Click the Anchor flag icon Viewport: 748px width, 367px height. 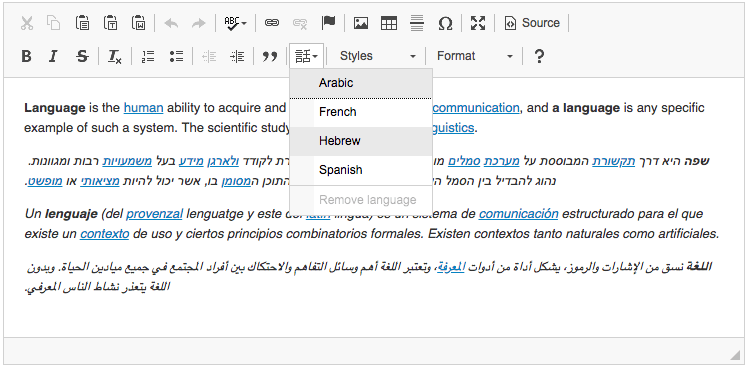pos(328,23)
